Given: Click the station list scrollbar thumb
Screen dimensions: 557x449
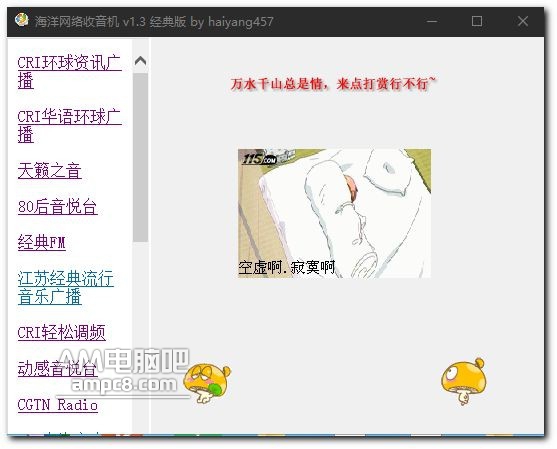Looking at the screenshot, I should [141, 157].
